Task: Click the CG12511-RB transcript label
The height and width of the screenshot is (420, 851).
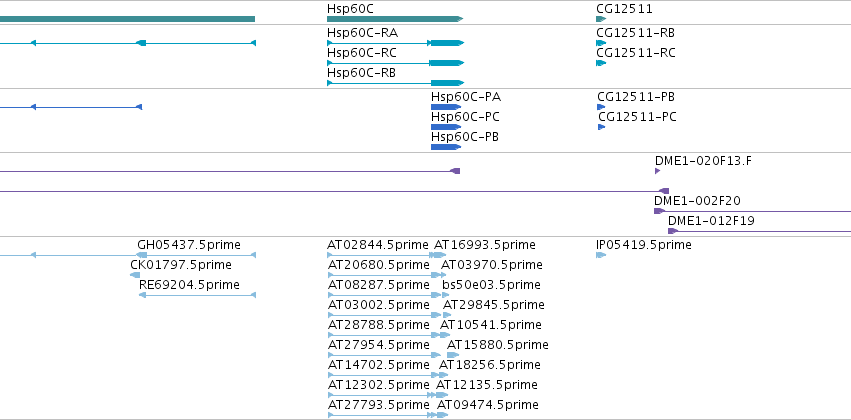Action: click(x=636, y=33)
